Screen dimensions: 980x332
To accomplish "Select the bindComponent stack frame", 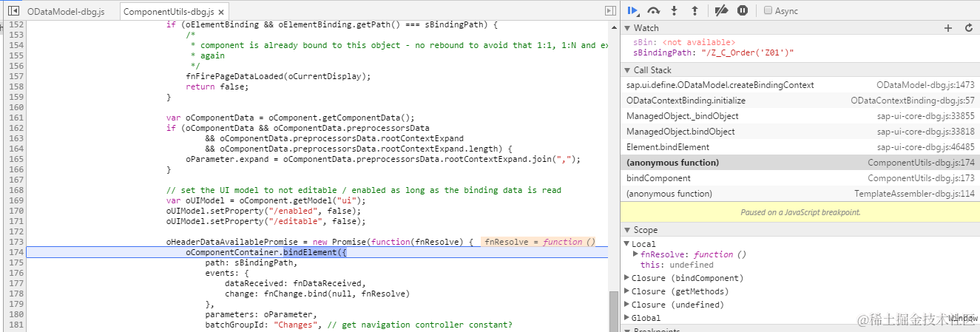I will [800, 178].
